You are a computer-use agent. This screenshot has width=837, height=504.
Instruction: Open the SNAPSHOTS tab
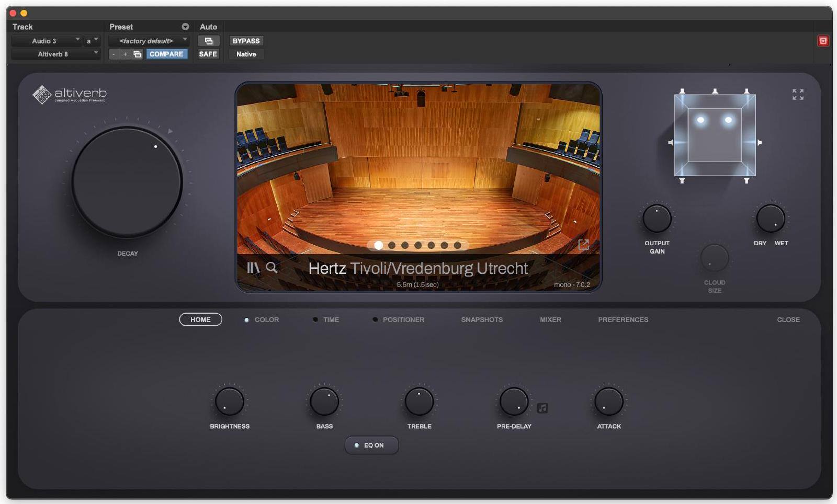pyautogui.click(x=482, y=319)
